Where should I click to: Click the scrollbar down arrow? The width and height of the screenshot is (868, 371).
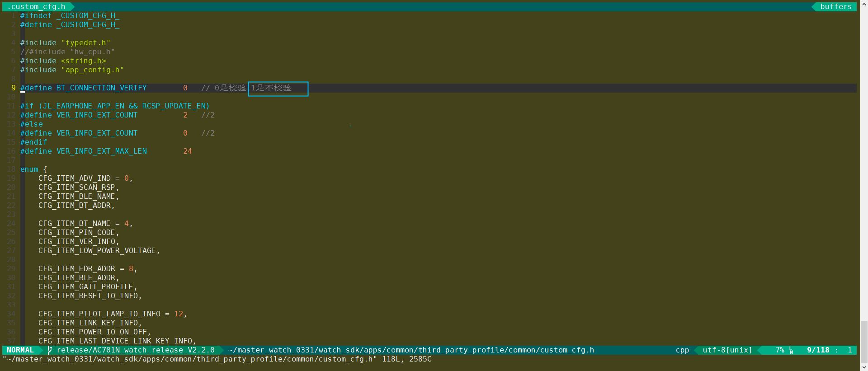864,367
